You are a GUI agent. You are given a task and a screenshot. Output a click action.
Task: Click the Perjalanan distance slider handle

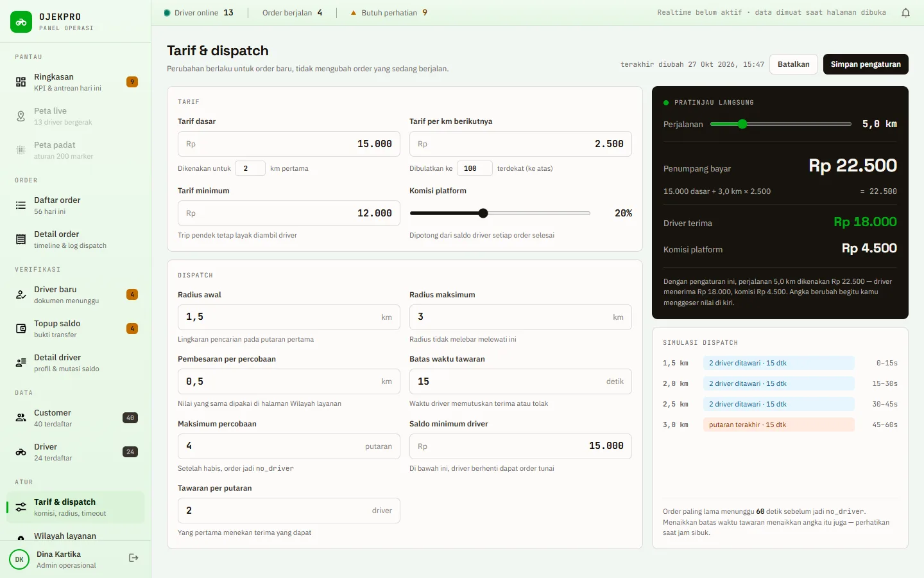pyautogui.click(x=742, y=124)
